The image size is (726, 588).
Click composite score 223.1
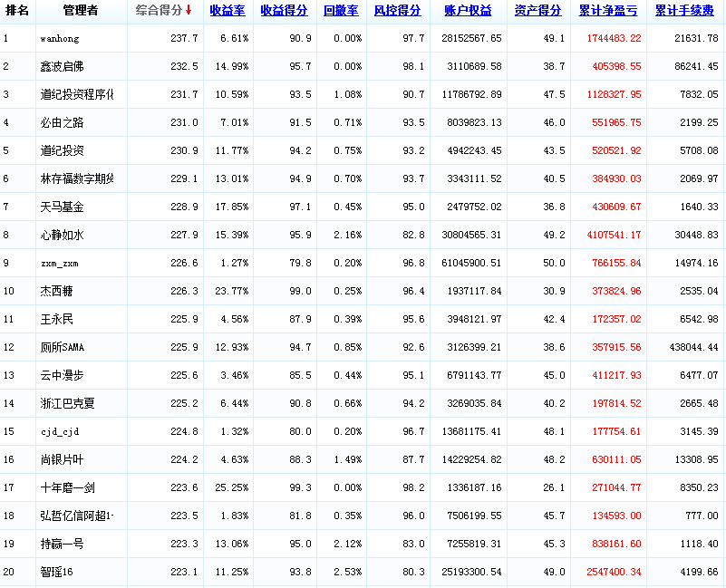point(184,572)
